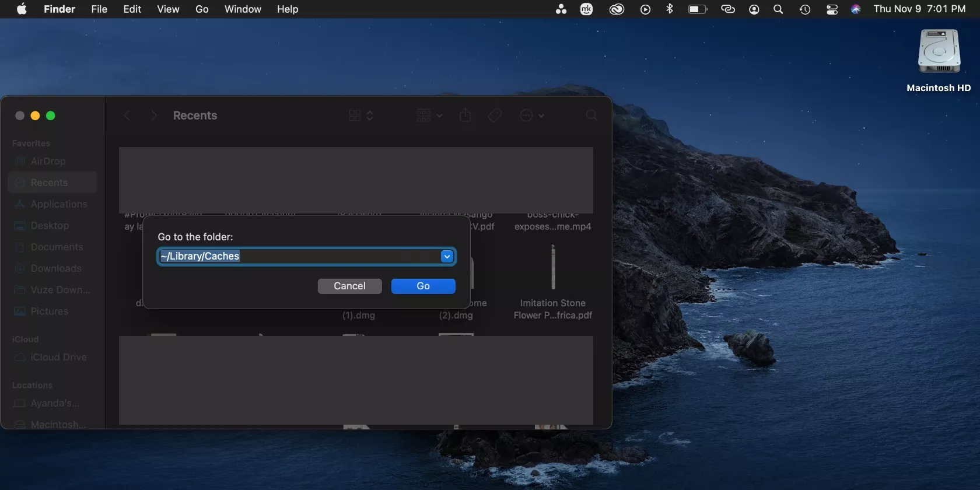Open Bluetooth status menu
This screenshot has width=980, height=490.
pos(670,9)
